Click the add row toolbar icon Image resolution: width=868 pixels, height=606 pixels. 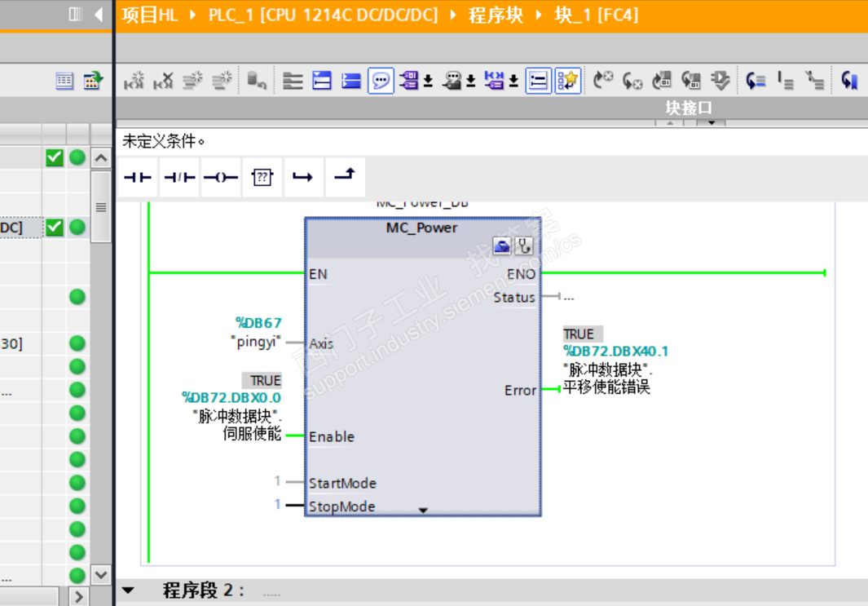[222, 81]
